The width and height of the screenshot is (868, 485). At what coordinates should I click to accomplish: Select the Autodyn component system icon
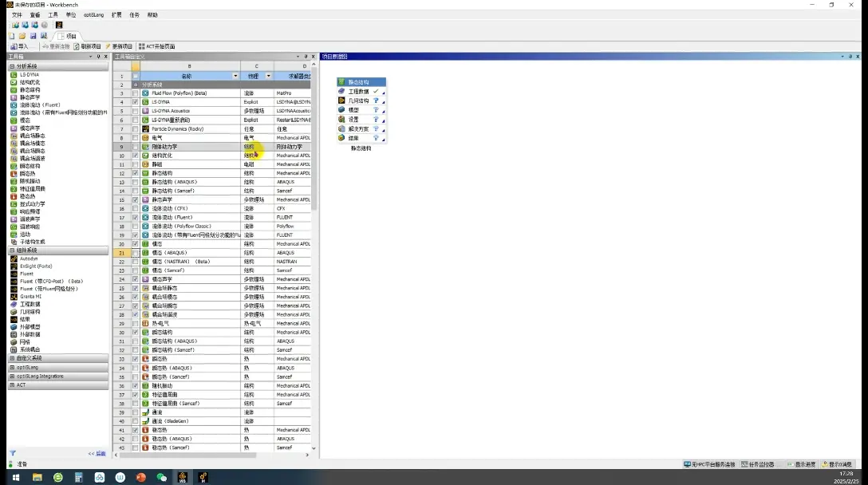[x=14, y=258]
